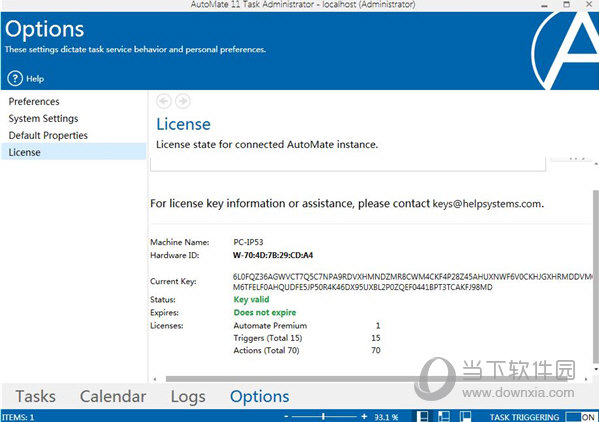Click the horizontal scrollbar thumb
This screenshot has height=422, width=599.
click(366, 379)
